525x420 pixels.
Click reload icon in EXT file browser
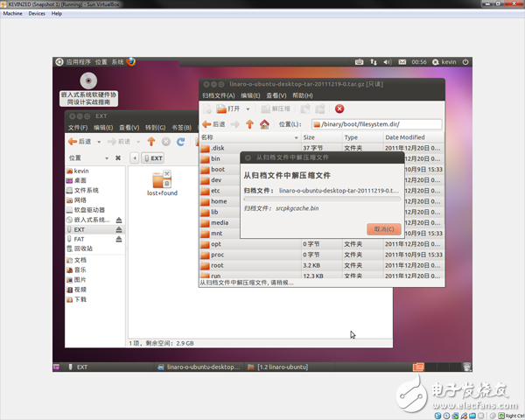pyautogui.click(x=181, y=142)
